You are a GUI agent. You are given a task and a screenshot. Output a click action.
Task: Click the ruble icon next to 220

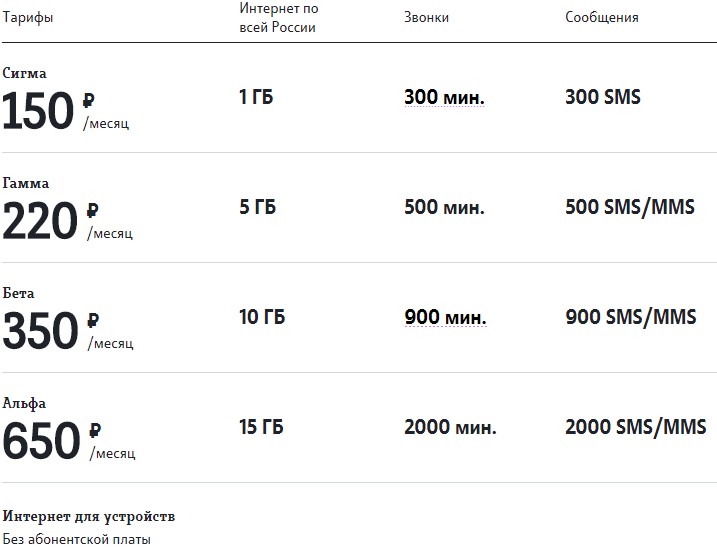click(x=92, y=210)
